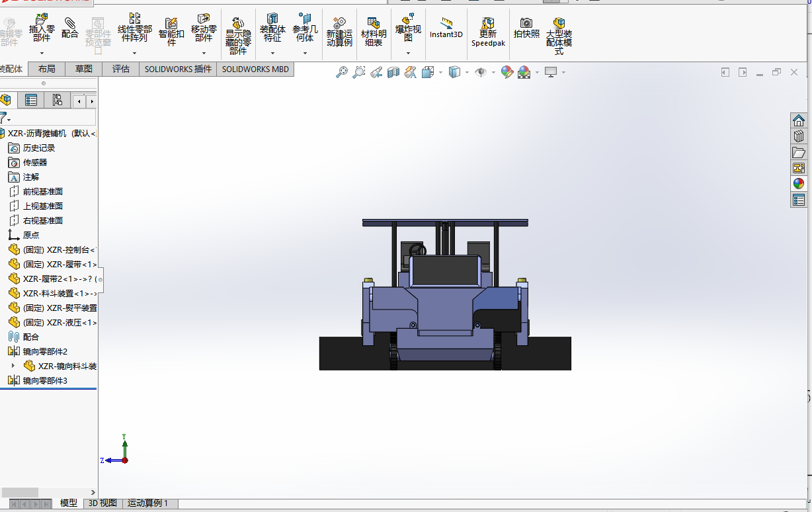Screen dimensions: 812x512
Task: Click the Apply Scene icon
Action: pos(524,72)
